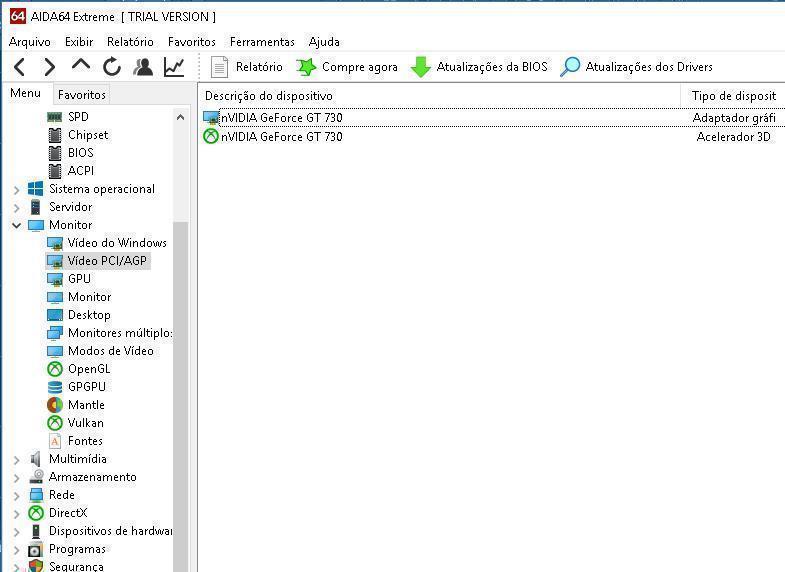Refresh the current page
This screenshot has height=572, width=785.
pyautogui.click(x=112, y=67)
